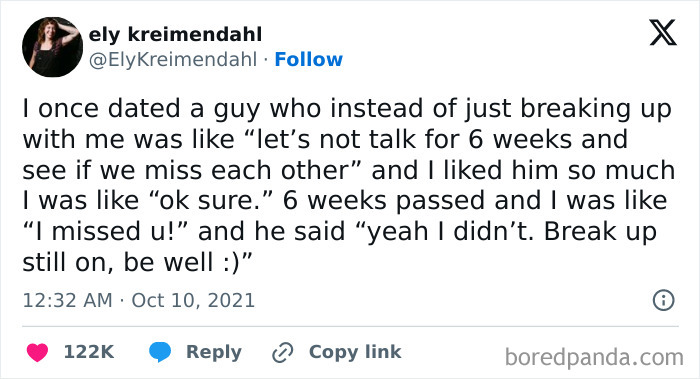The width and height of the screenshot is (700, 379).
Task: Visit the @ElyKreimendahl handle
Action: pyautogui.click(x=173, y=59)
